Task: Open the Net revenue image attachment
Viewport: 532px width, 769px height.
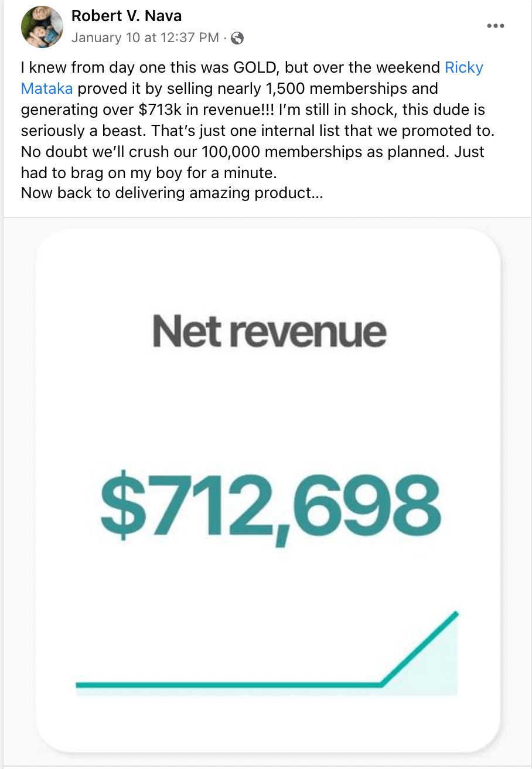Action: point(268,410)
